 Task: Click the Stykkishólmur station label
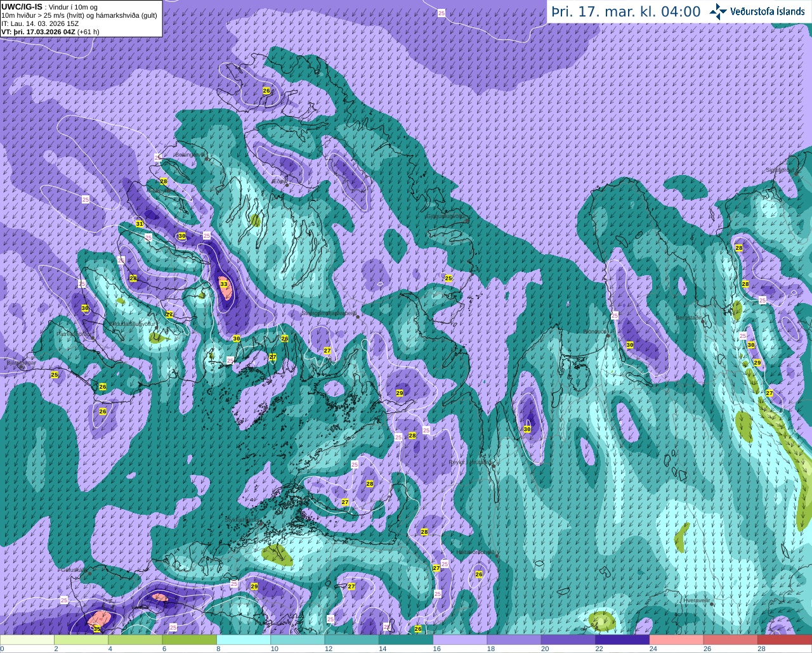click(243, 519)
